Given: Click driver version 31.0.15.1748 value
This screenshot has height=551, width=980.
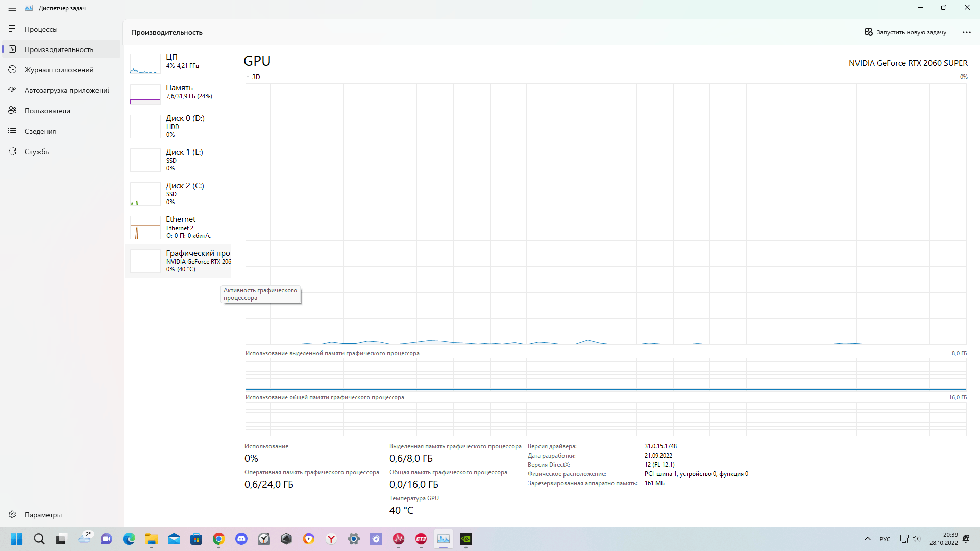Looking at the screenshot, I should 660,446.
